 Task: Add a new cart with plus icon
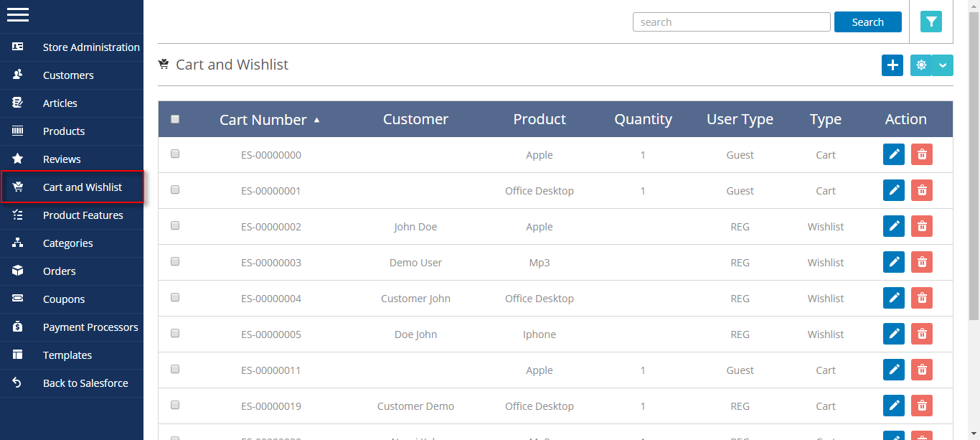coord(892,65)
